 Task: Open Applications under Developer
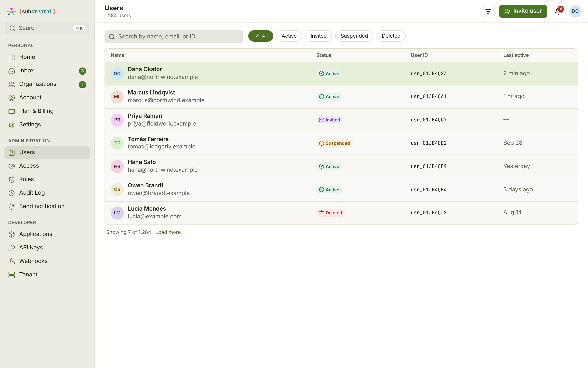pos(47,234)
